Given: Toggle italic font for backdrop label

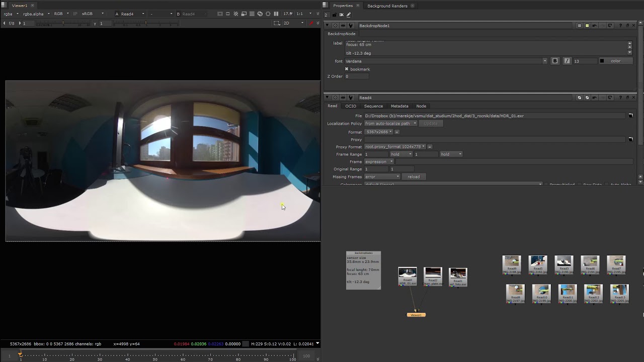Looking at the screenshot, I should (x=567, y=61).
